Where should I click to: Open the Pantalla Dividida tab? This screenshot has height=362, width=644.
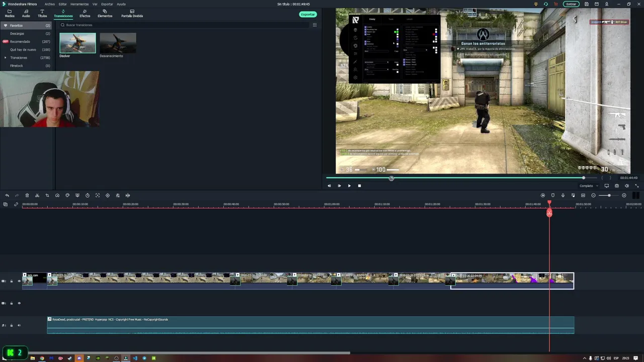[x=132, y=14]
